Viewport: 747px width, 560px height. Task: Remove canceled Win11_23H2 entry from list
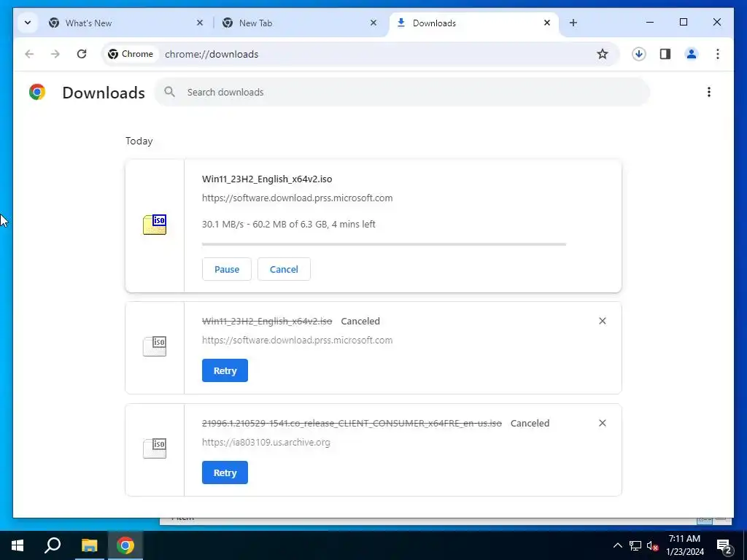[x=602, y=321]
